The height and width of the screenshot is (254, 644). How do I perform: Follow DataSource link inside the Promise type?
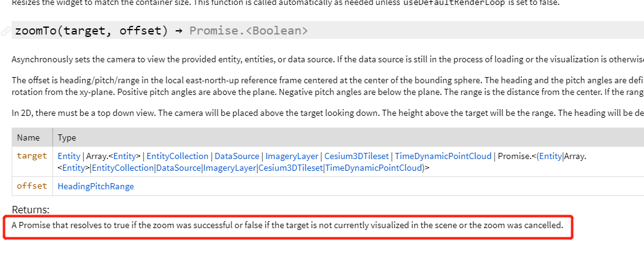click(x=178, y=168)
